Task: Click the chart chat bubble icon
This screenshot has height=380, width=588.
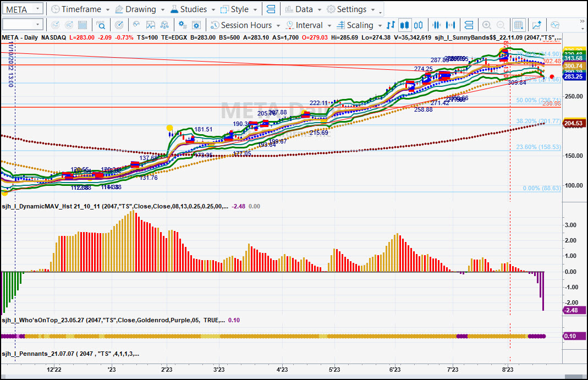Action: tap(555, 25)
